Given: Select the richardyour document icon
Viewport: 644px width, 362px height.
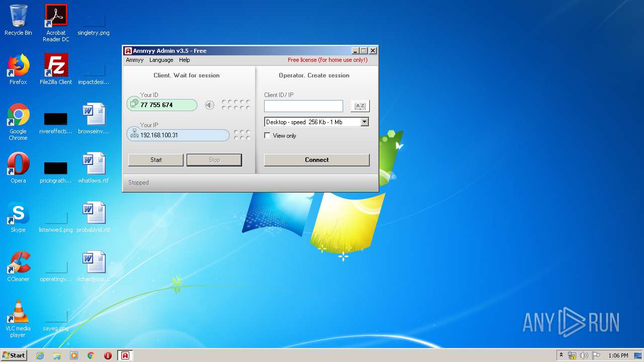Looking at the screenshot, I should (x=94, y=266).
